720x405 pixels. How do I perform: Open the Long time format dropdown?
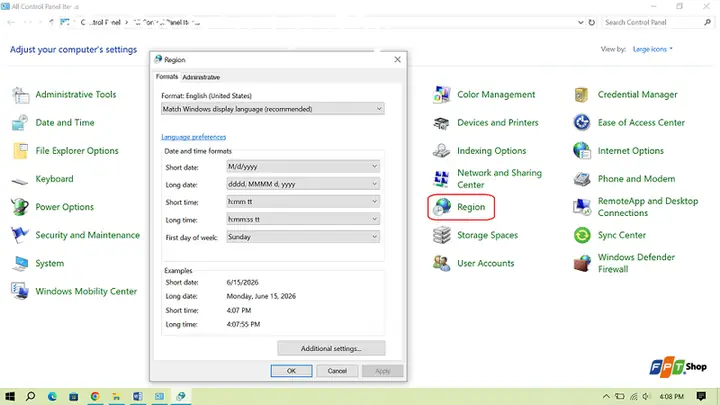tap(303, 219)
